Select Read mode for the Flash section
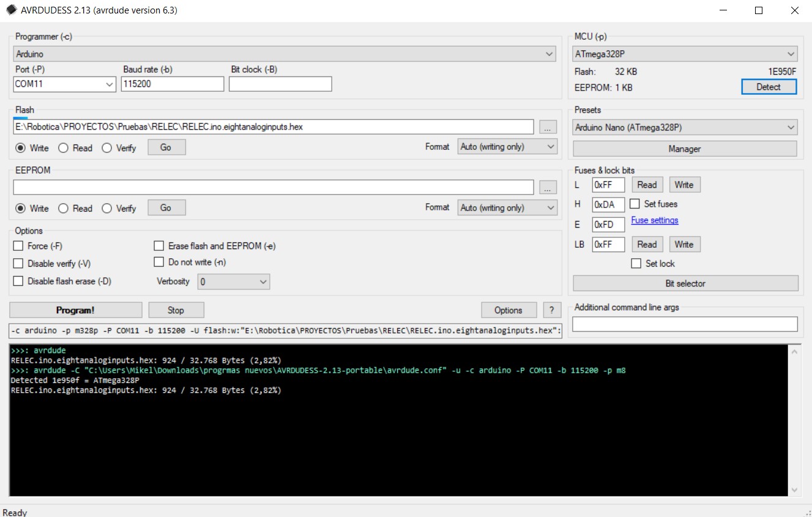Image resolution: width=812 pixels, height=517 pixels. point(62,147)
